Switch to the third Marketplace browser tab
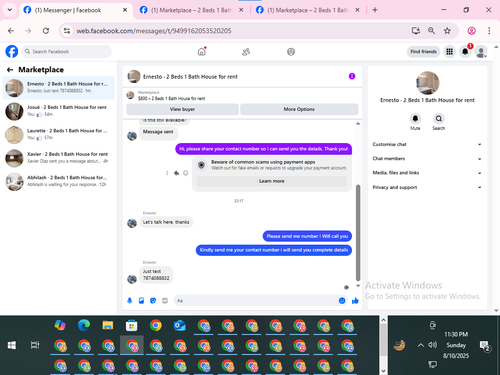500x375 pixels. coord(307,10)
